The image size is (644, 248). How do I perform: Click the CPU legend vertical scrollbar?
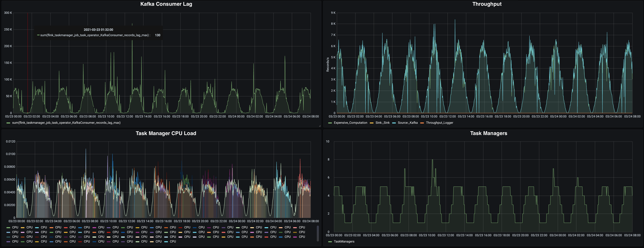pos(318,233)
